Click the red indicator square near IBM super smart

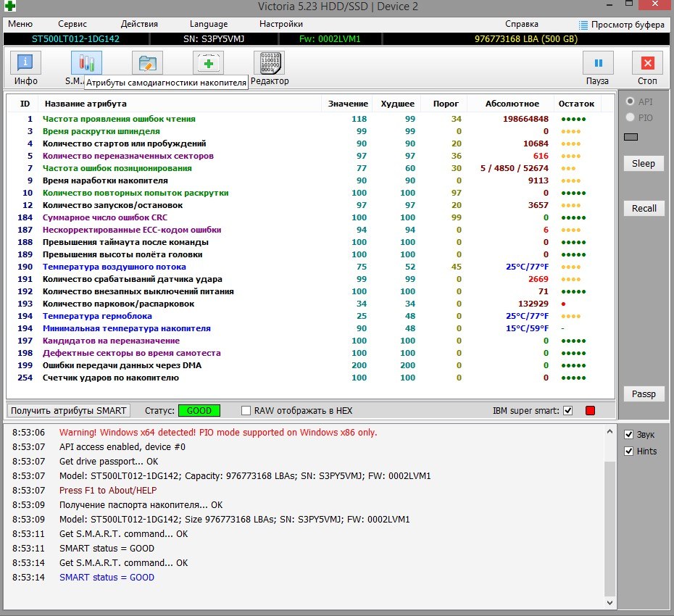pyautogui.click(x=590, y=411)
